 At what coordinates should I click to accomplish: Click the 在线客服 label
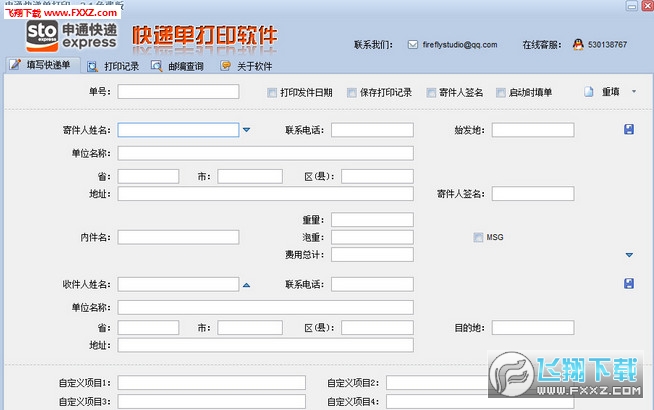click(x=541, y=45)
